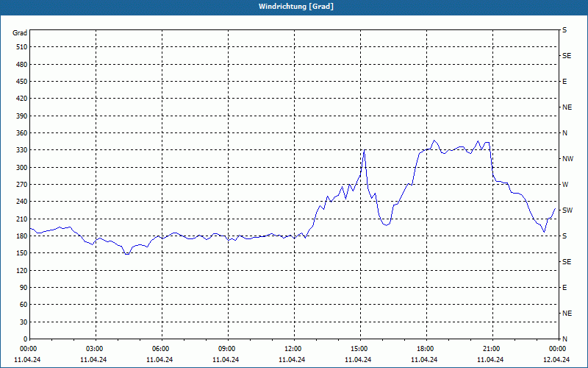Click the SW compass label
The image size is (588, 368).
click(x=567, y=210)
